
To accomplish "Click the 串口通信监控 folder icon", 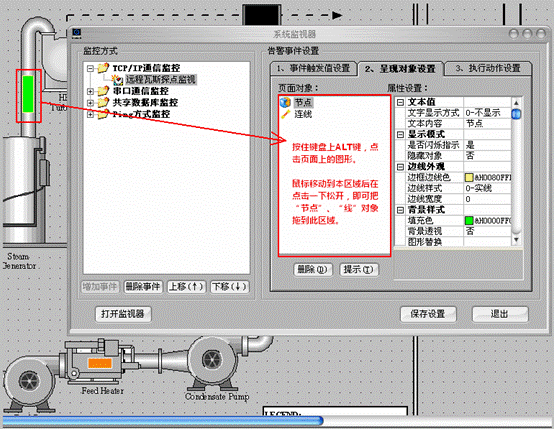I will 103,91.
